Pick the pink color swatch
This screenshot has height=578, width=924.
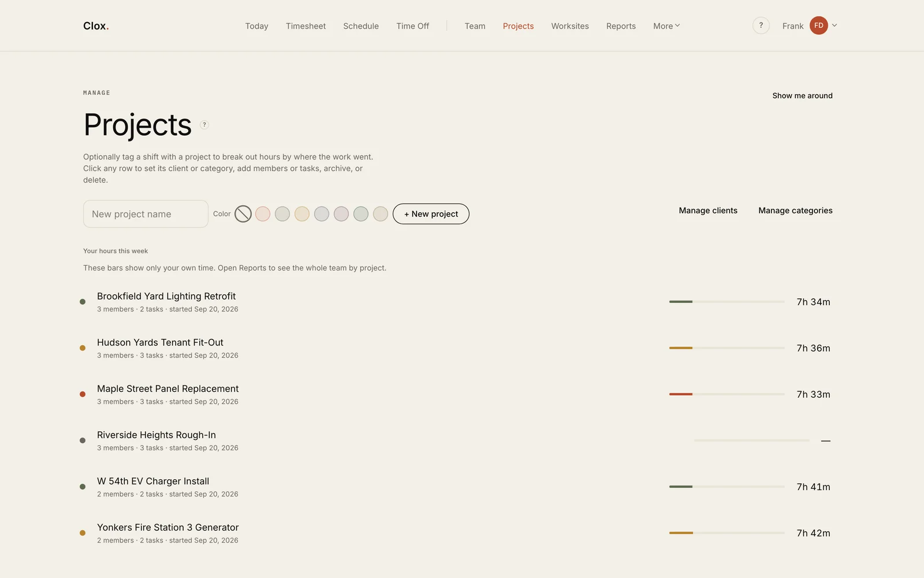263,214
